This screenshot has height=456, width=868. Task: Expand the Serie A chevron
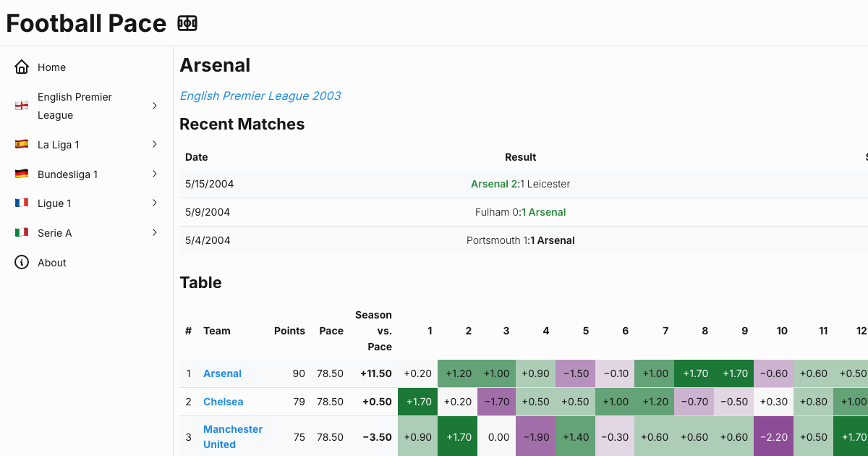coord(153,232)
